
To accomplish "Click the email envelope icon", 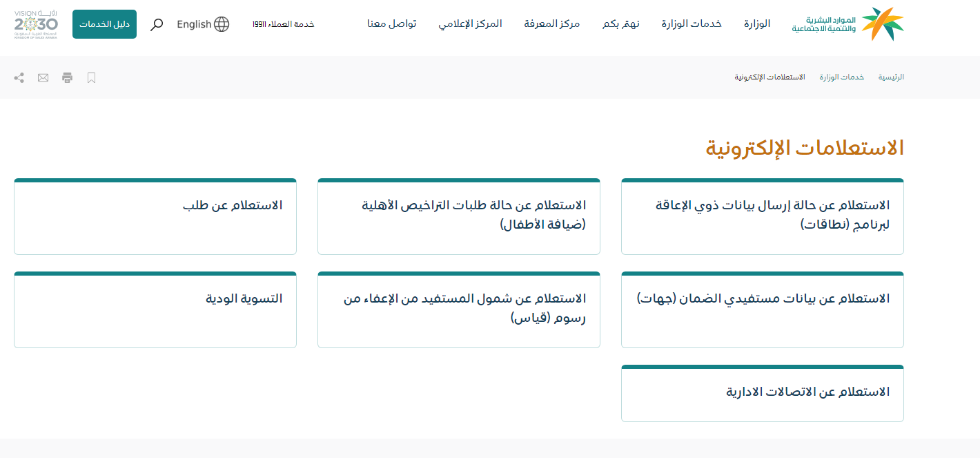I will tap(43, 78).
